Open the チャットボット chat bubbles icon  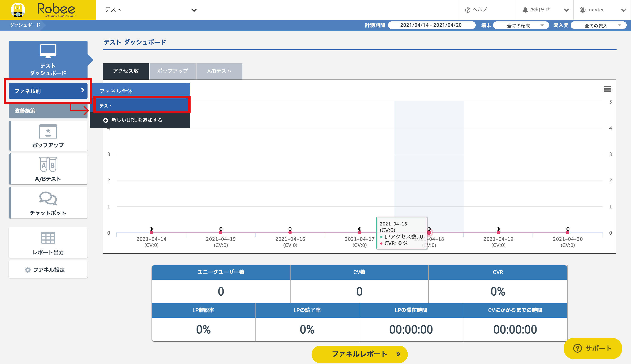[48, 199]
